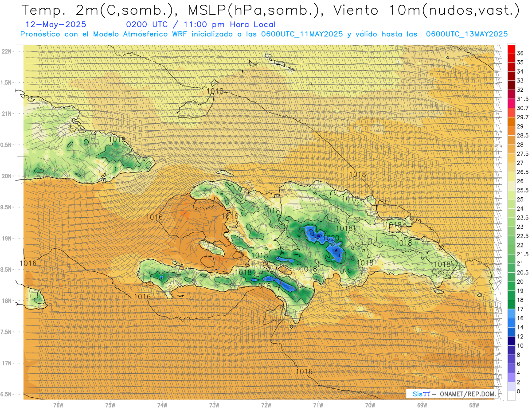This screenshot has width=532, height=411.
Task: Click the legend value '2'
Action: click(519, 382)
